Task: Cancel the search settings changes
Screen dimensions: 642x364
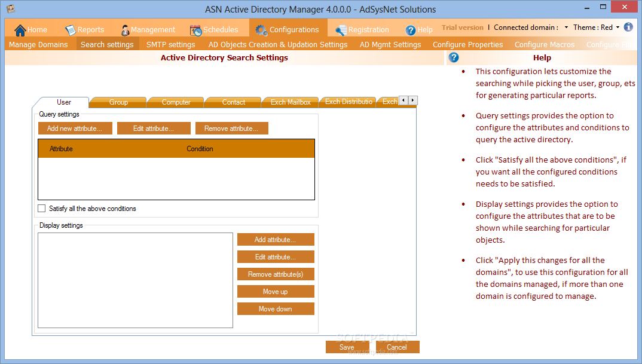Action: 398,347
